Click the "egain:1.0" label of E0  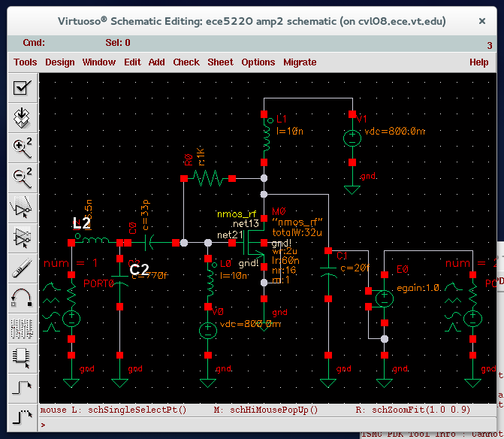pos(418,288)
